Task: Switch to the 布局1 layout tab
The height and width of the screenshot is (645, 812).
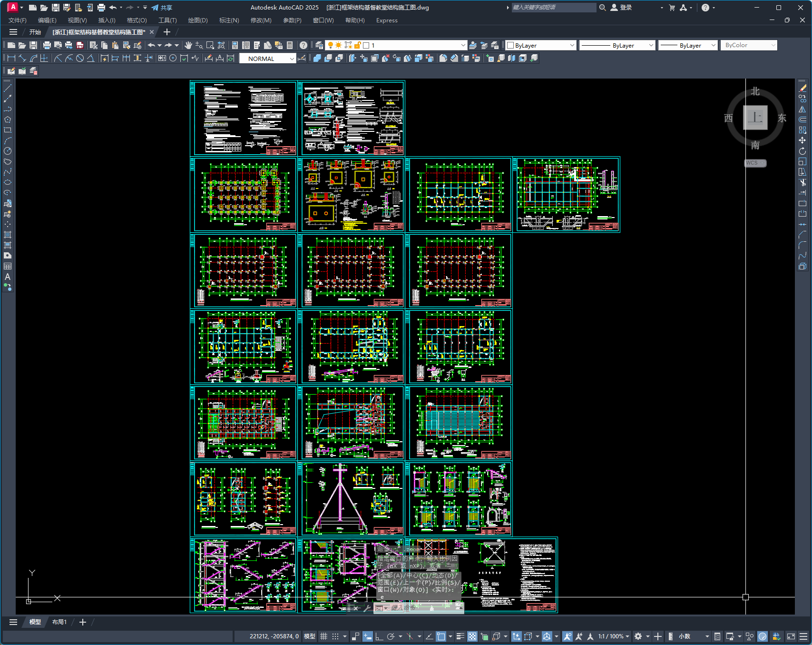Action: [x=59, y=622]
